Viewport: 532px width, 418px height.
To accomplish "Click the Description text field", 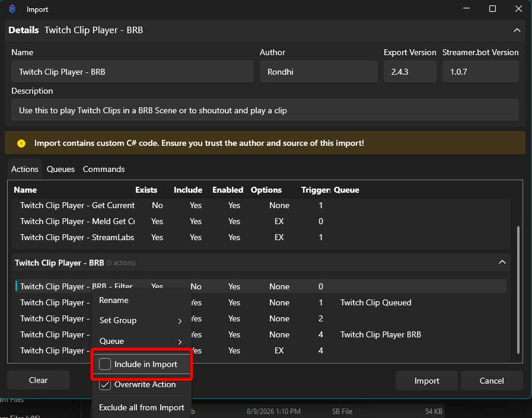I will coord(265,110).
